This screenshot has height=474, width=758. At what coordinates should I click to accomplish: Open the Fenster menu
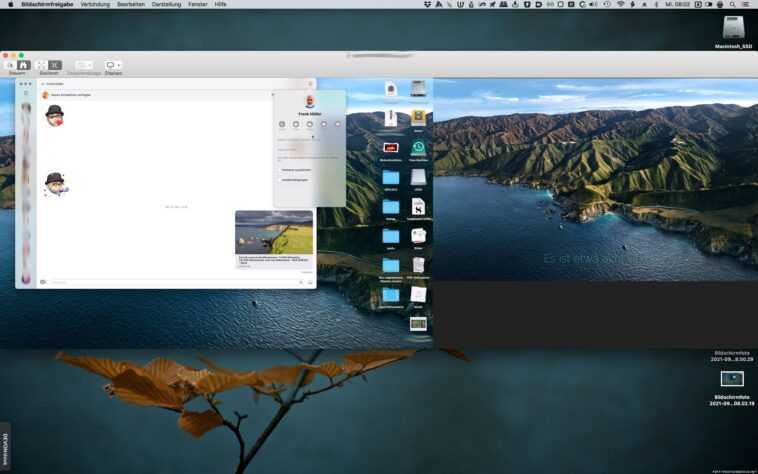point(198,4)
